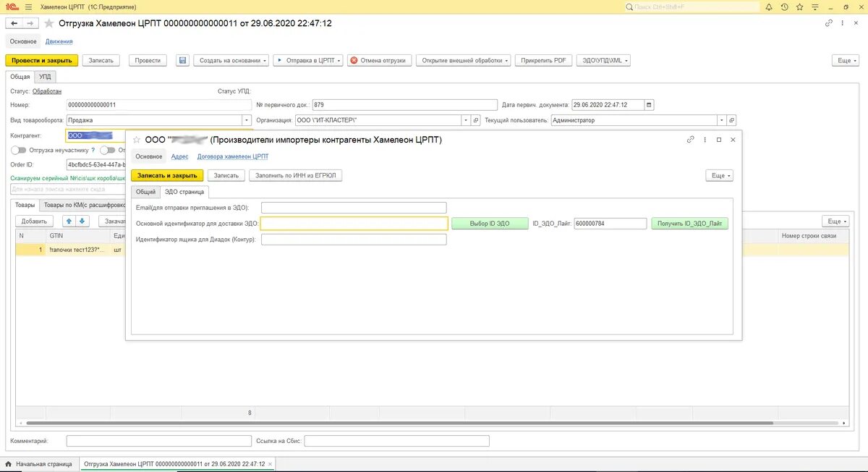Click Заполнить по ИНН из ЕГРЮЛ button
Image resolution: width=868 pixels, height=472 pixels.
coord(295,175)
